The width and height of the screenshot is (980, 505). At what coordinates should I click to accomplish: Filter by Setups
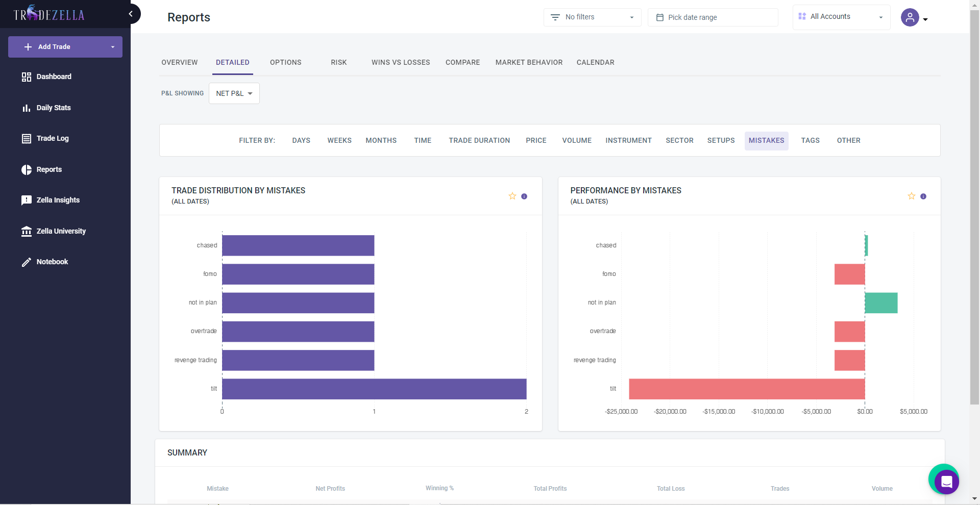point(721,141)
